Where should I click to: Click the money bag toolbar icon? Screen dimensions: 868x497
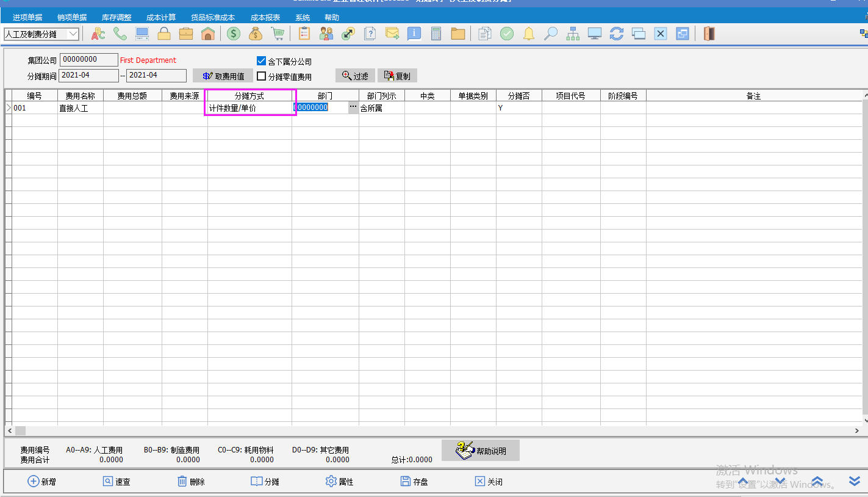click(256, 34)
